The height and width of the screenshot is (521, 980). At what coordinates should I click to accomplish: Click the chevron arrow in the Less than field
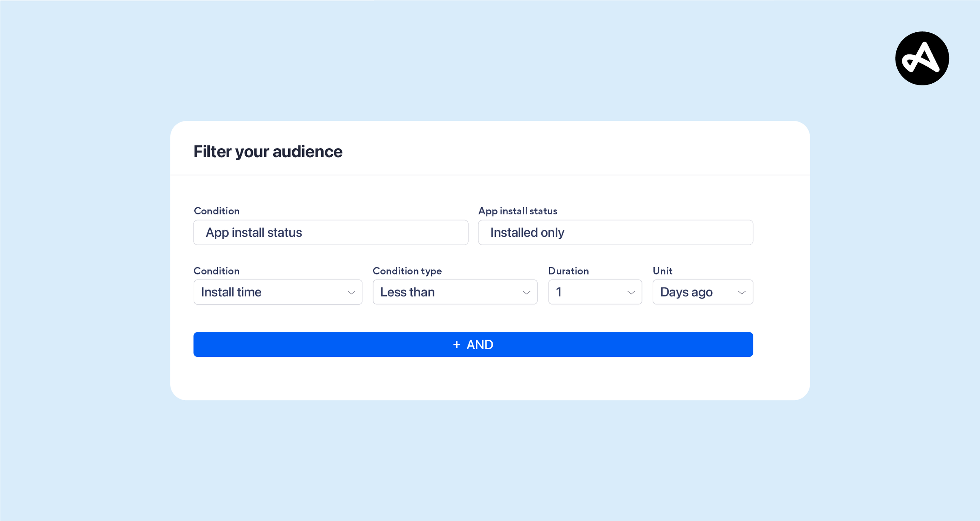point(526,292)
